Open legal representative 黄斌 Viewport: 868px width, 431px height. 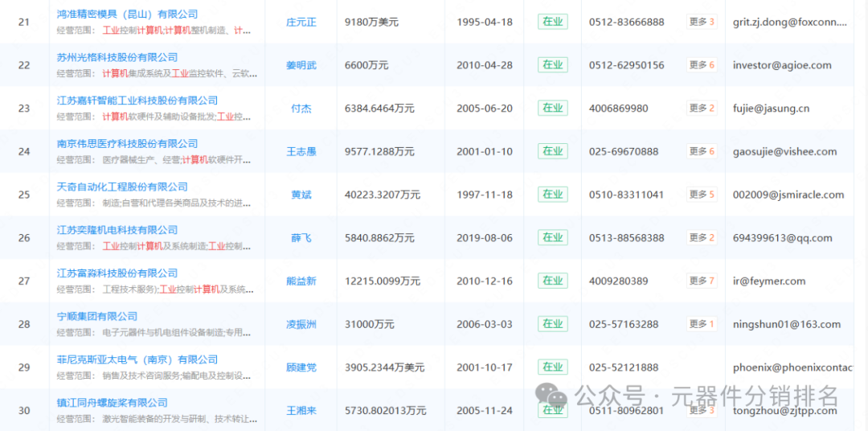[x=301, y=195]
